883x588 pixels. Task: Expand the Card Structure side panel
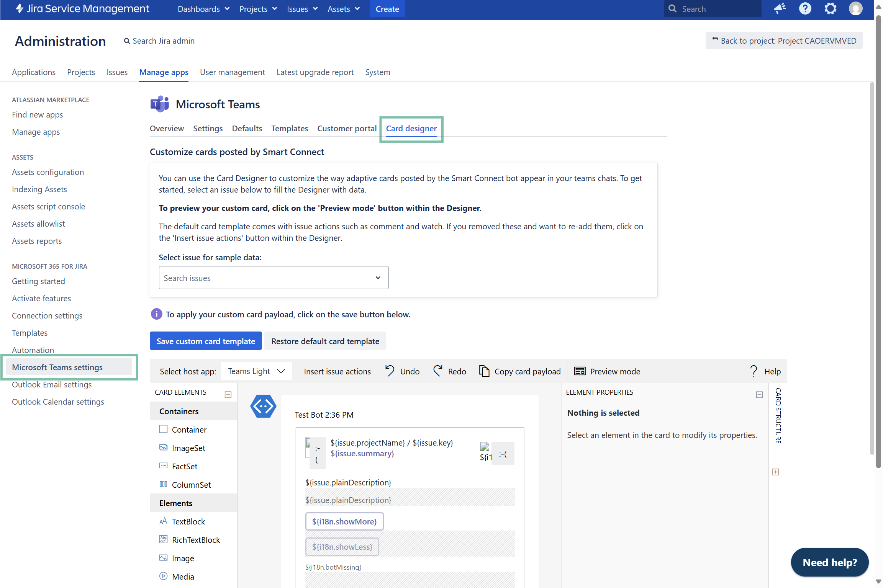pos(776,472)
